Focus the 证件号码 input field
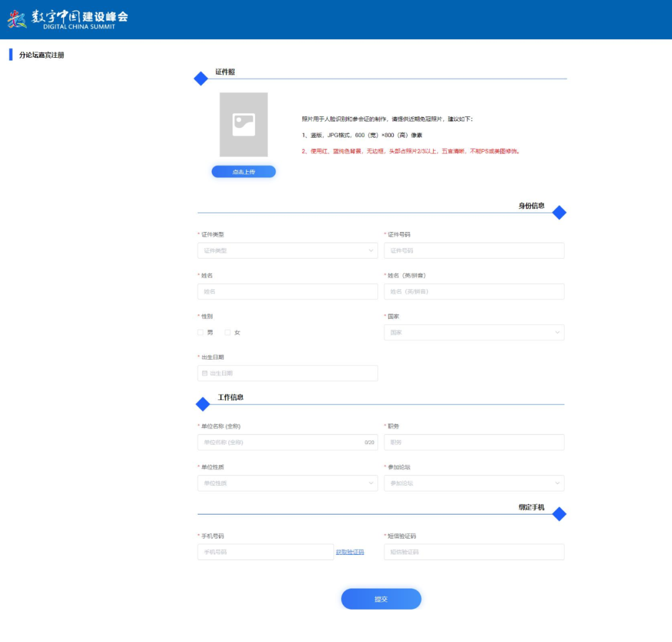The width and height of the screenshot is (672, 642). coord(474,251)
